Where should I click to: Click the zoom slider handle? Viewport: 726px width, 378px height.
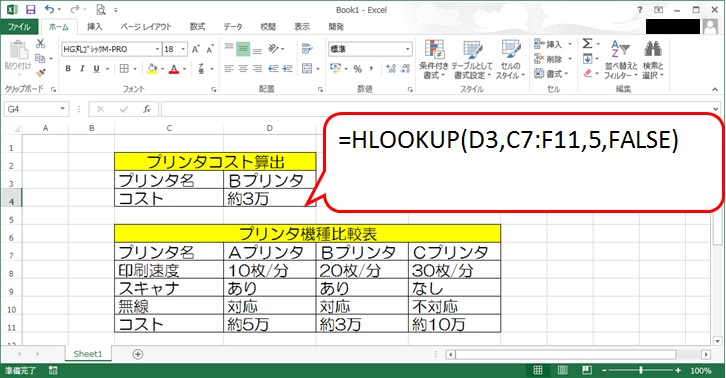[x=641, y=370]
